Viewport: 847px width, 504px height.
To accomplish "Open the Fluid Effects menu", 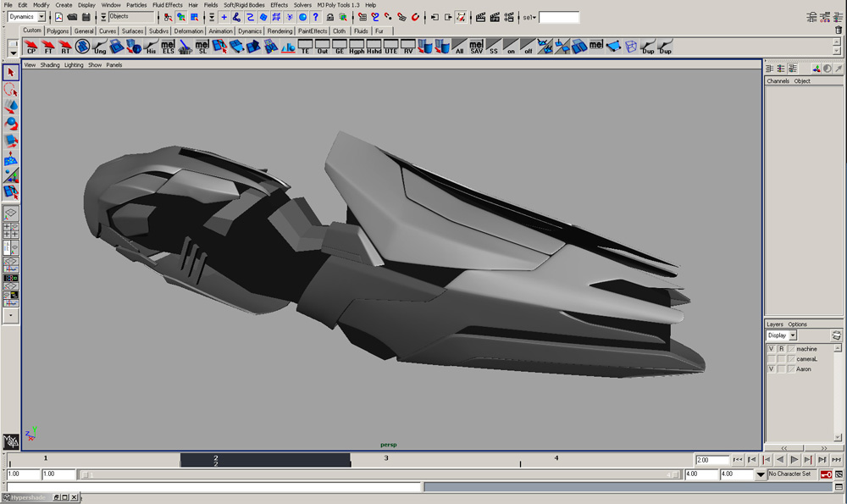I will point(168,5).
